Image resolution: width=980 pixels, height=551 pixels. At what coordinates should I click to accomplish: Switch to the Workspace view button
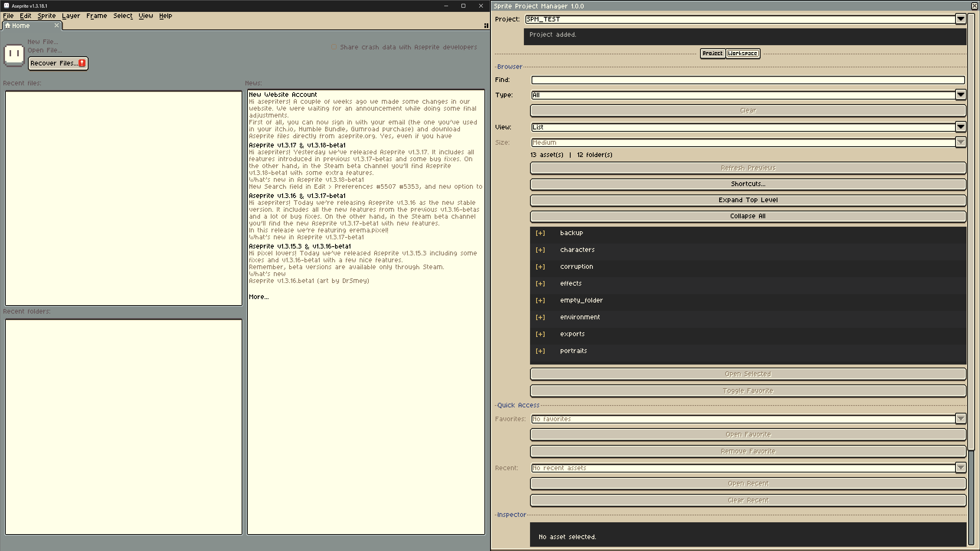743,53
